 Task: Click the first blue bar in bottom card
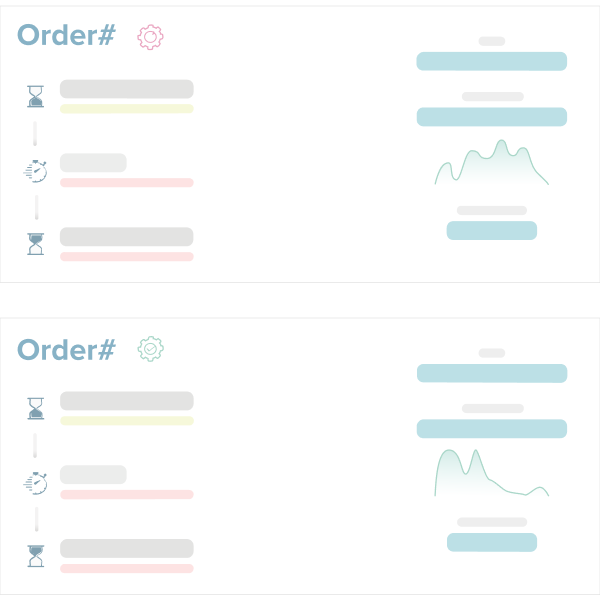point(491,373)
